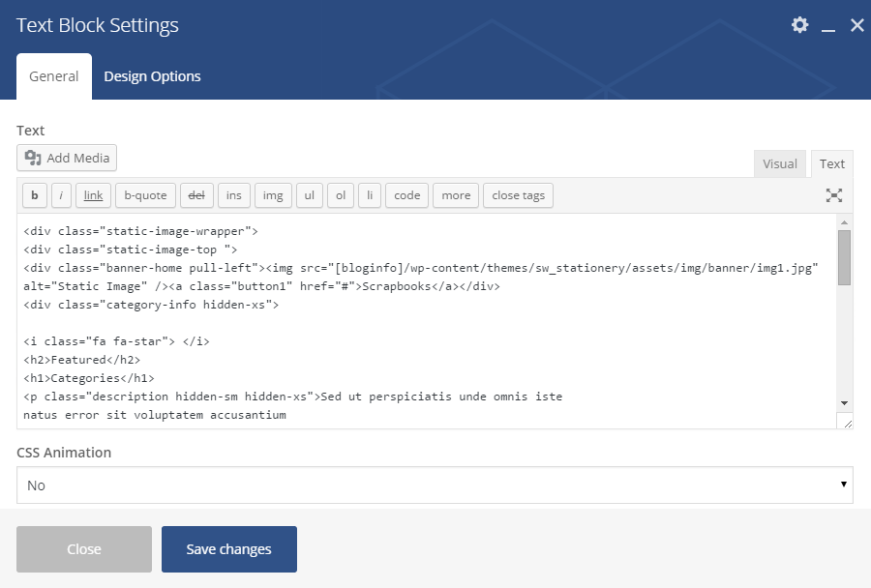Click the 'Scrapbooks' link text in code

click(x=397, y=286)
